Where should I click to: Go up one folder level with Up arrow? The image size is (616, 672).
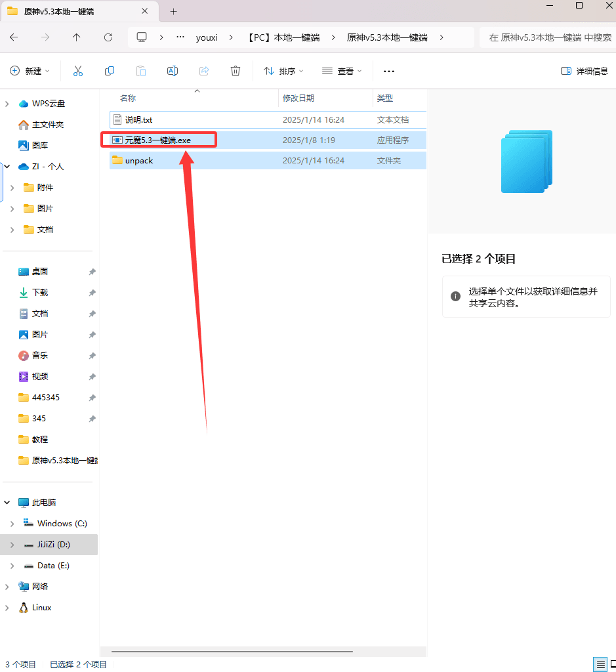pyautogui.click(x=77, y=37)
